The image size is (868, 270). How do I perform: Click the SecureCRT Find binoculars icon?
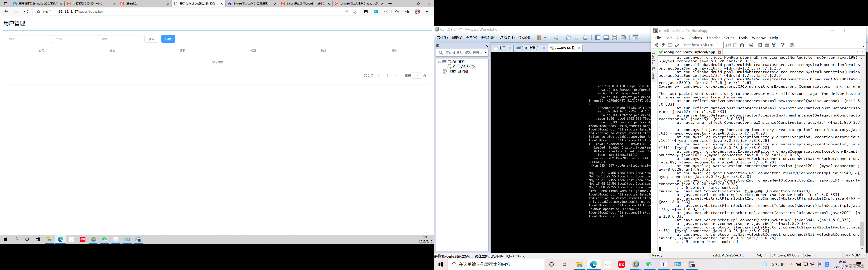(742, 45)
